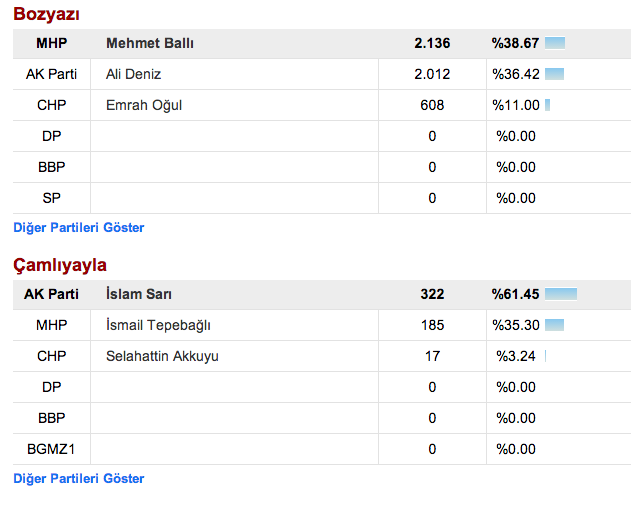Click percentage value %38.67

[515, 43]
